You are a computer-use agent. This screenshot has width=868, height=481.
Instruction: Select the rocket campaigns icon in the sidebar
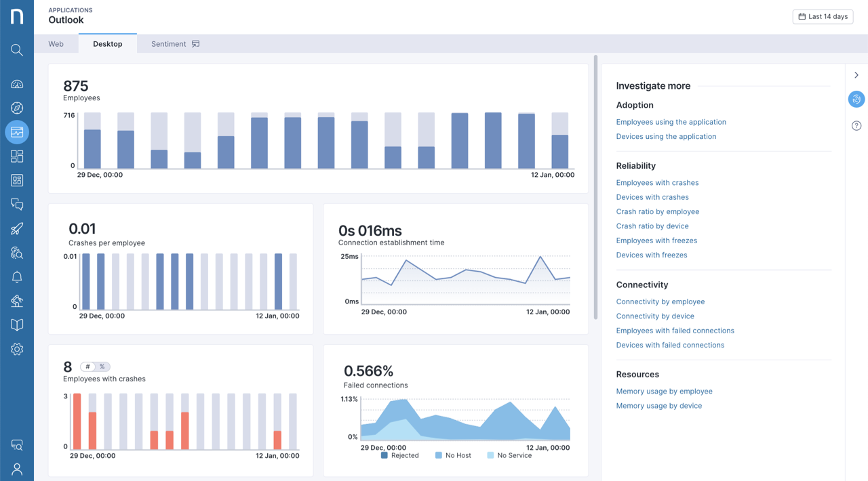[17, 228]
